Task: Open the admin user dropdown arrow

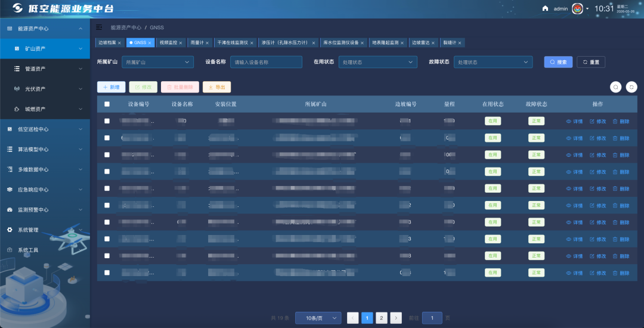Action: point(587,8)
